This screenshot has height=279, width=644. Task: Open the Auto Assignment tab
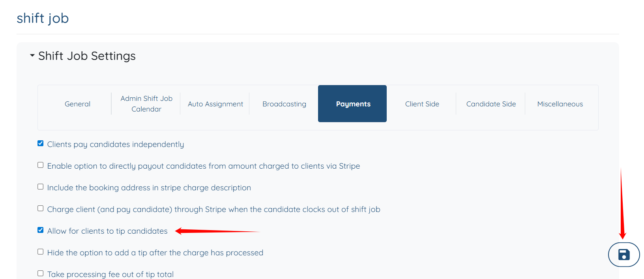pyautogui.click(x=215, y=104)
